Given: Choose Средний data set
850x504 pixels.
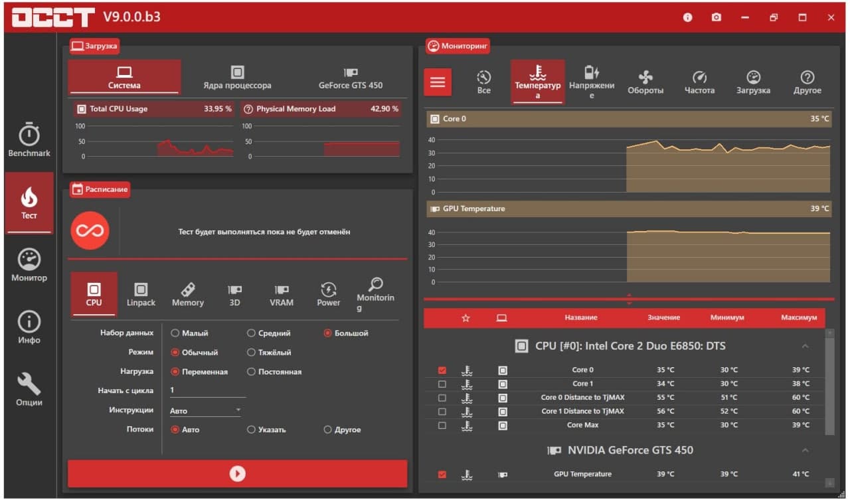Looking at the screenshot, I should coord(269,333).
